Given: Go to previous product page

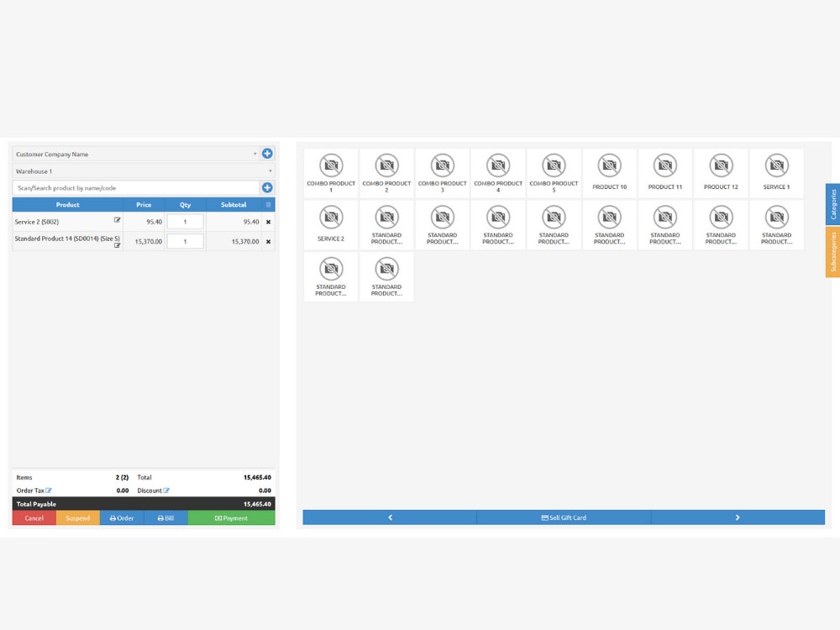Looking at the screenshot, I should click(x=390, y=517).
